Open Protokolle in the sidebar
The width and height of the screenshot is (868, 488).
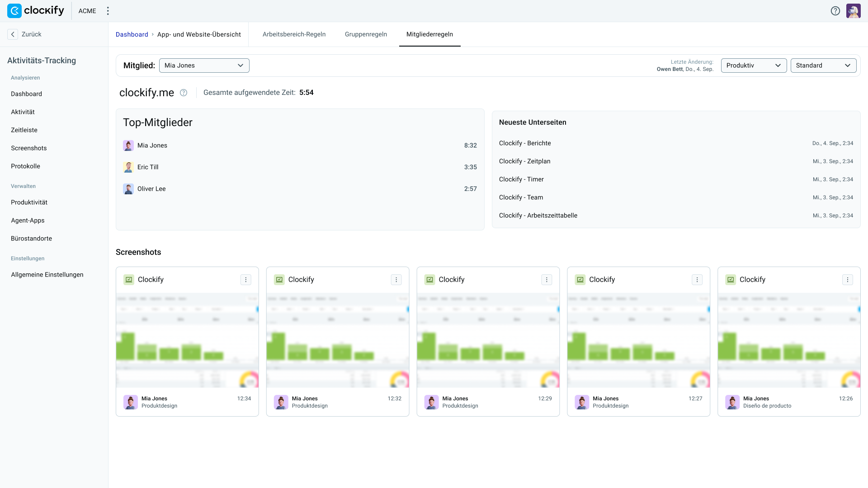pos(26,166)
